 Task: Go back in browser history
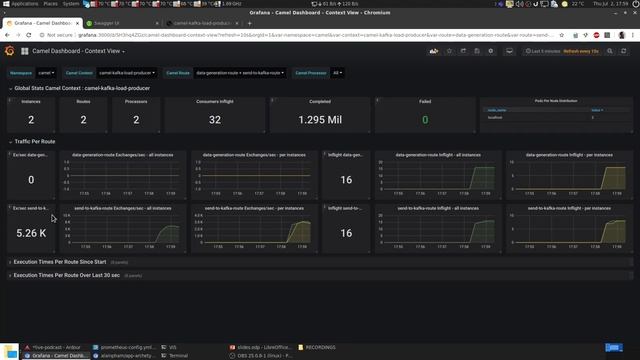[x=7, y=36]
